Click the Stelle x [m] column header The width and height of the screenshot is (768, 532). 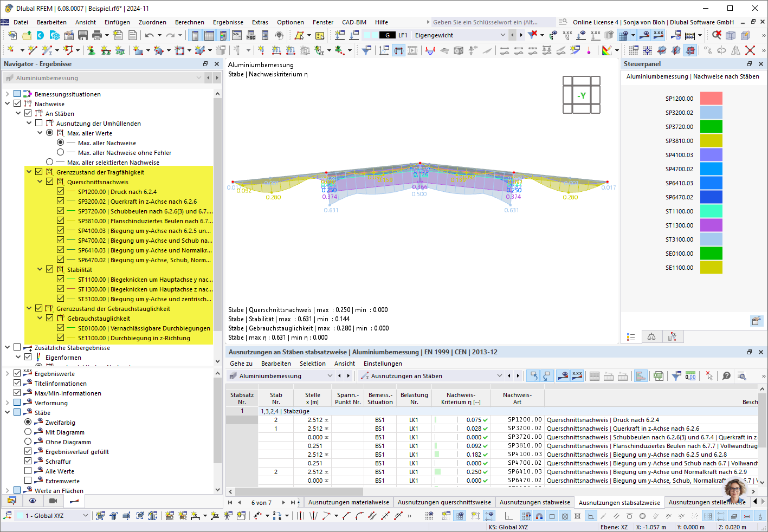coord(313,398)
